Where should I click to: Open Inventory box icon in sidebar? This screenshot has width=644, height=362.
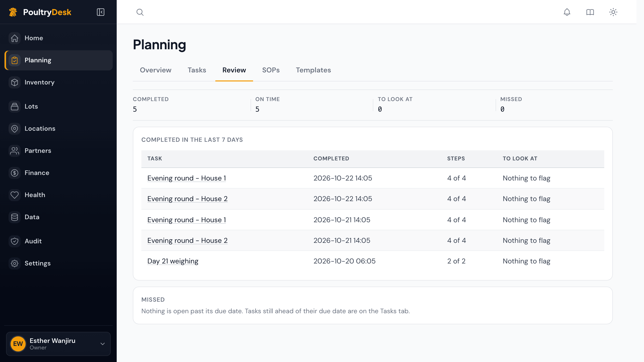point(15,82)
